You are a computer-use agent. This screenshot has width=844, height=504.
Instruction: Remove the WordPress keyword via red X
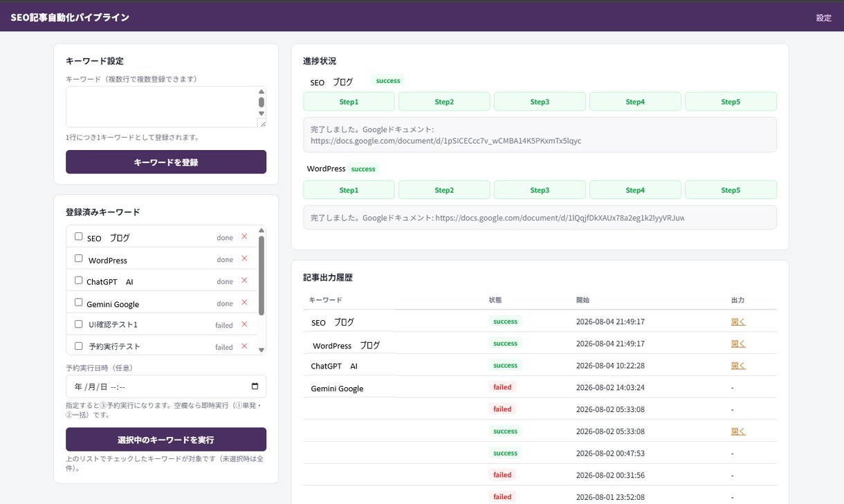click(244, 259)
